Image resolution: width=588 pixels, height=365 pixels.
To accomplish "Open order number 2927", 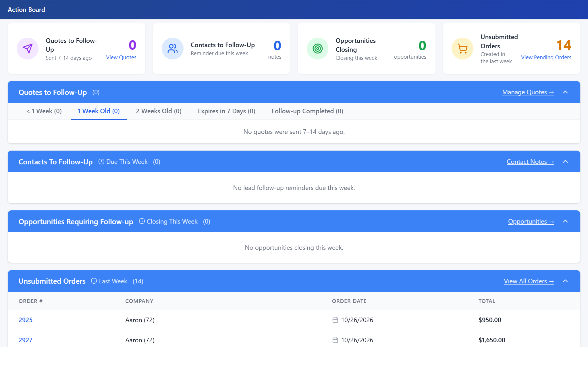I will click(26, 340).
